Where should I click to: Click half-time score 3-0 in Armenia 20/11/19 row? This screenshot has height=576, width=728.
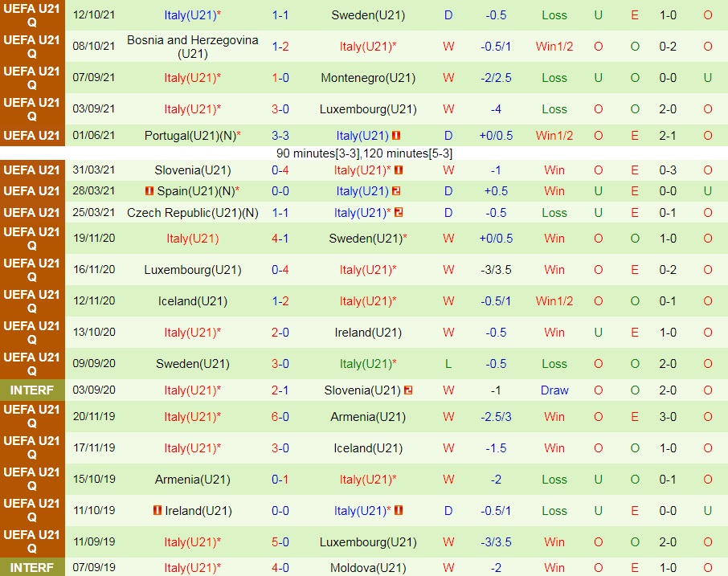click(668, 417)
